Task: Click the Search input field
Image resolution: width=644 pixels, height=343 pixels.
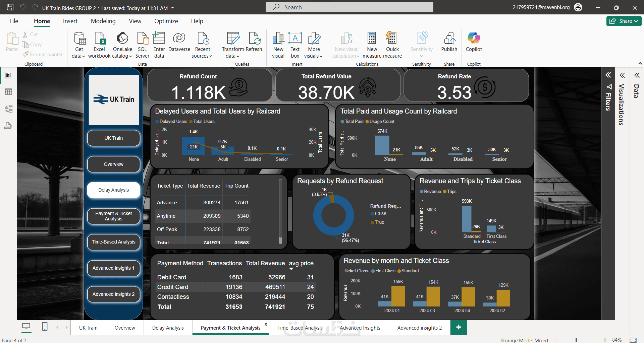Action: point(350,7)
